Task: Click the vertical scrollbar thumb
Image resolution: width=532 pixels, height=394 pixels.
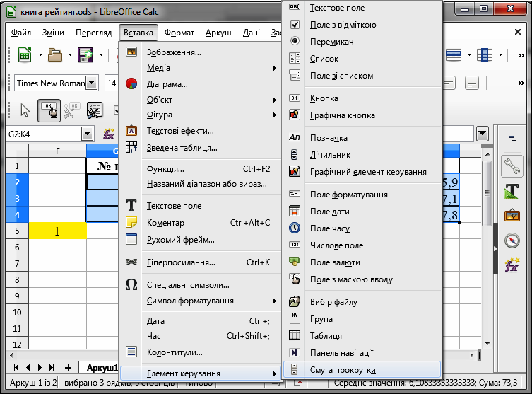Action: (487, 193)
